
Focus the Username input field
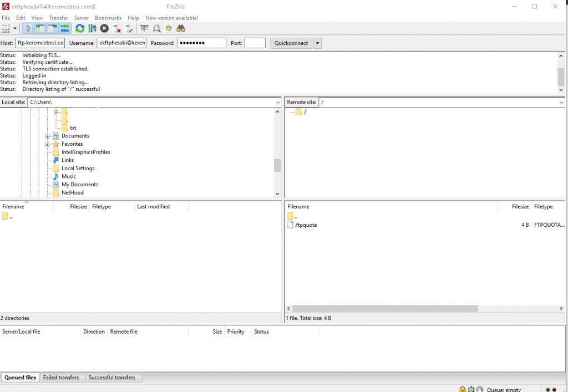click(x=121, y=43)
